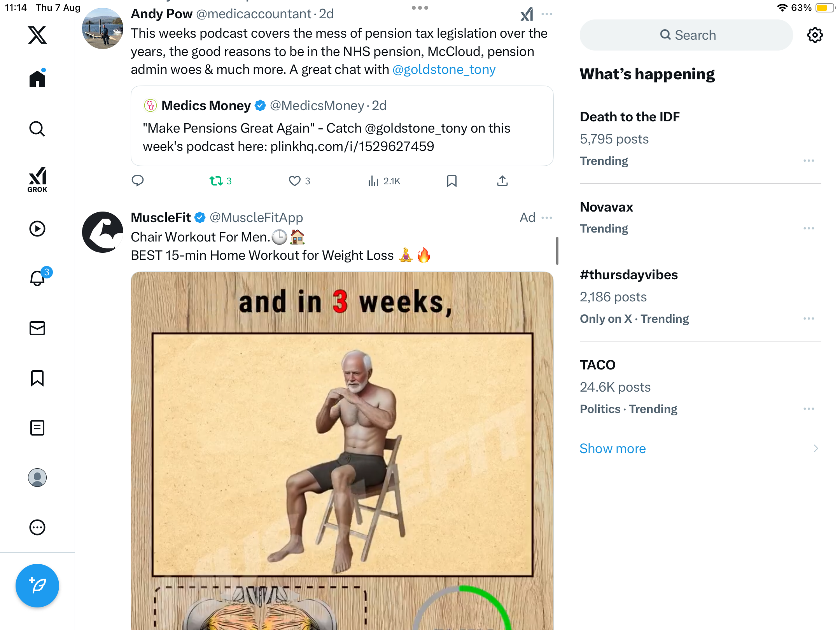The height and width of the screenshot is (630, 840).
Task: Open the Death to the IDF trend
Action: click(x=630, y=117)
